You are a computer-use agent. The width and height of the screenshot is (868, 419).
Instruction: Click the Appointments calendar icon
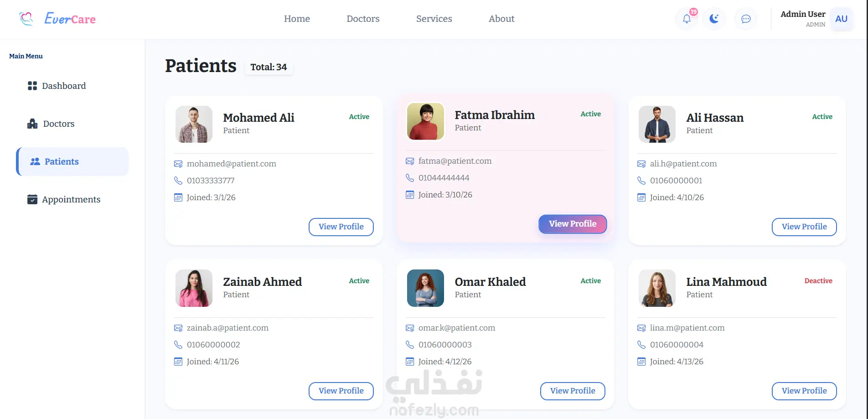pos(32,199)
